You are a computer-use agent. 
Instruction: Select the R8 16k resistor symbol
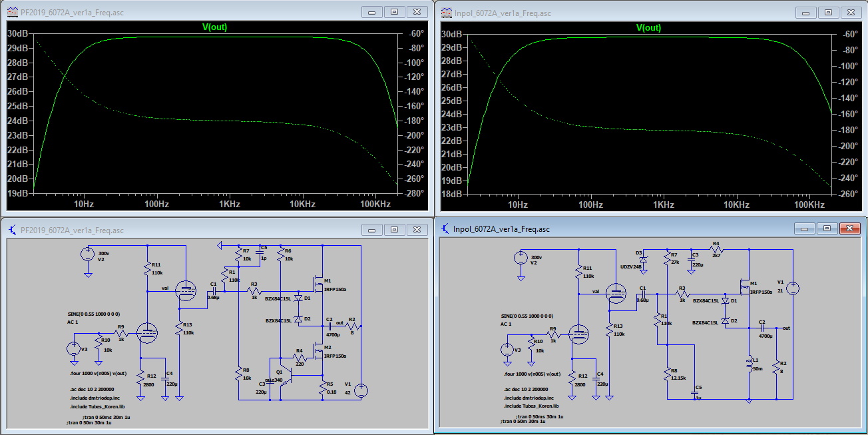238,374
